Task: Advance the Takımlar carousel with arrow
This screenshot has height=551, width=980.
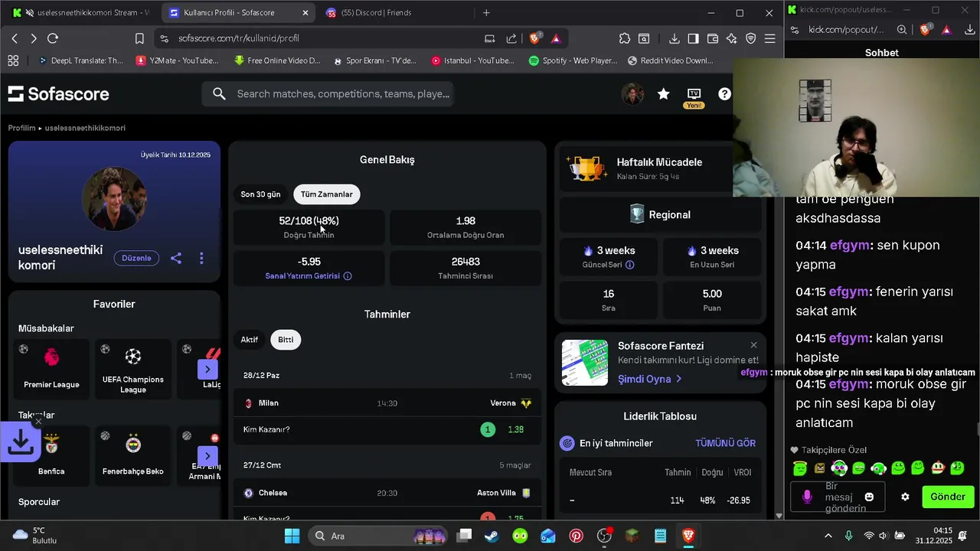Action: coord(207,455)
